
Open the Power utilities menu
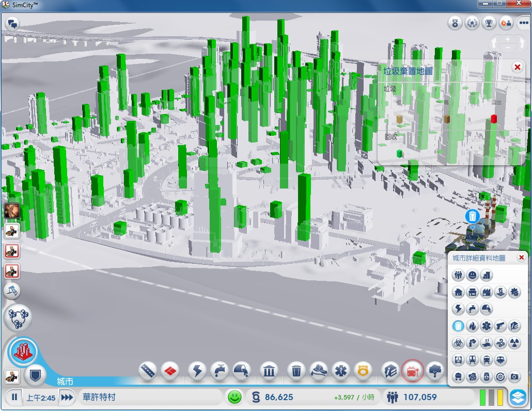tap(197, 370)
